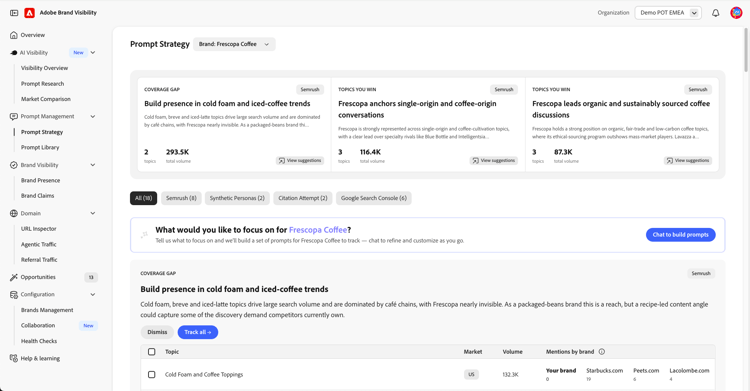Select the Synthetic Personas (2) tab

pyautogui.click(x=237, y=198)
